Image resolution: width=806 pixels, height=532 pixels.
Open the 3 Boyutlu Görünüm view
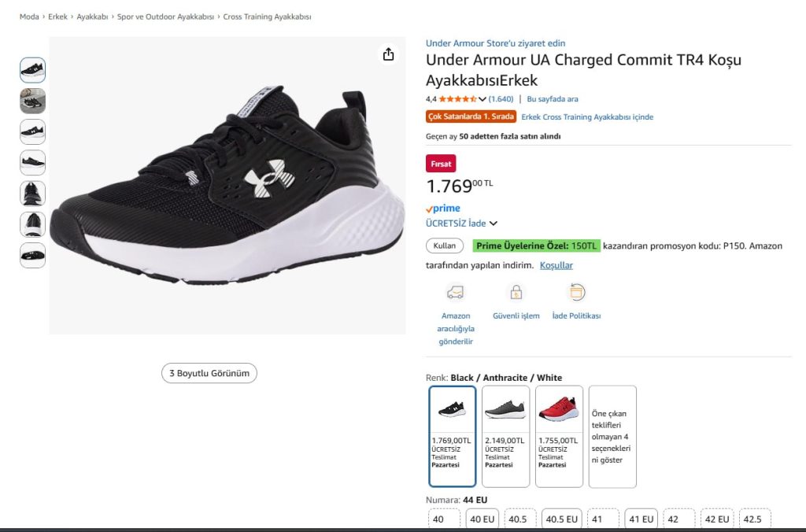[x=209, y=373]
